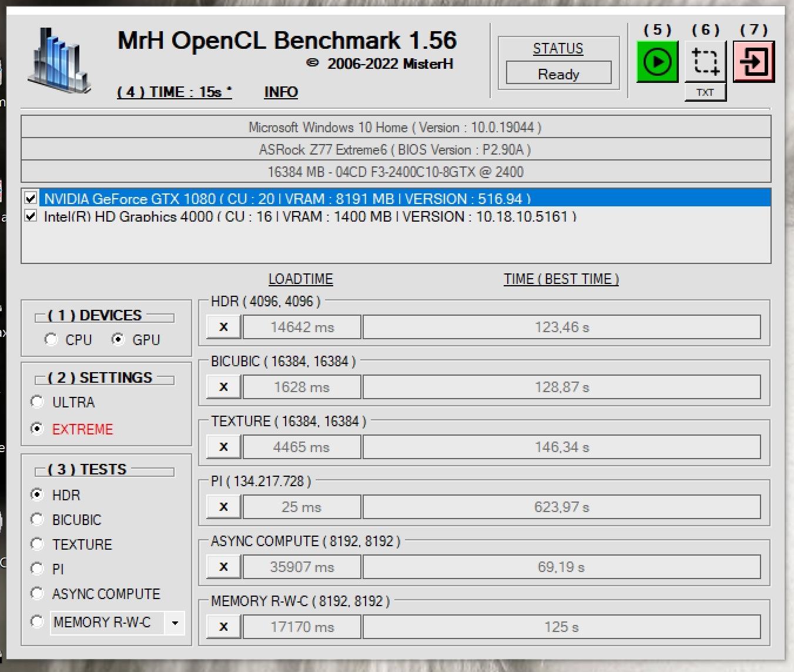Click the BICUBIC time field 128,87 s
794x672 pixels.
(562, 387)
